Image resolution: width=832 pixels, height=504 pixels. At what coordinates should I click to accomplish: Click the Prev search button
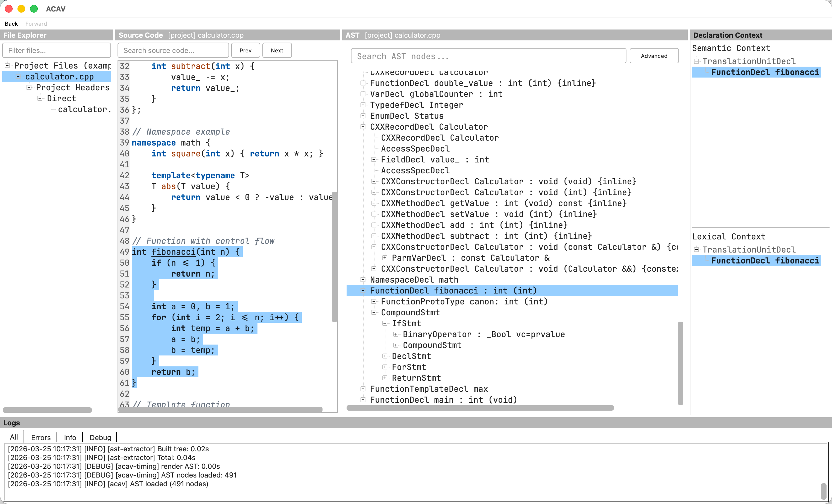[245, 50]
